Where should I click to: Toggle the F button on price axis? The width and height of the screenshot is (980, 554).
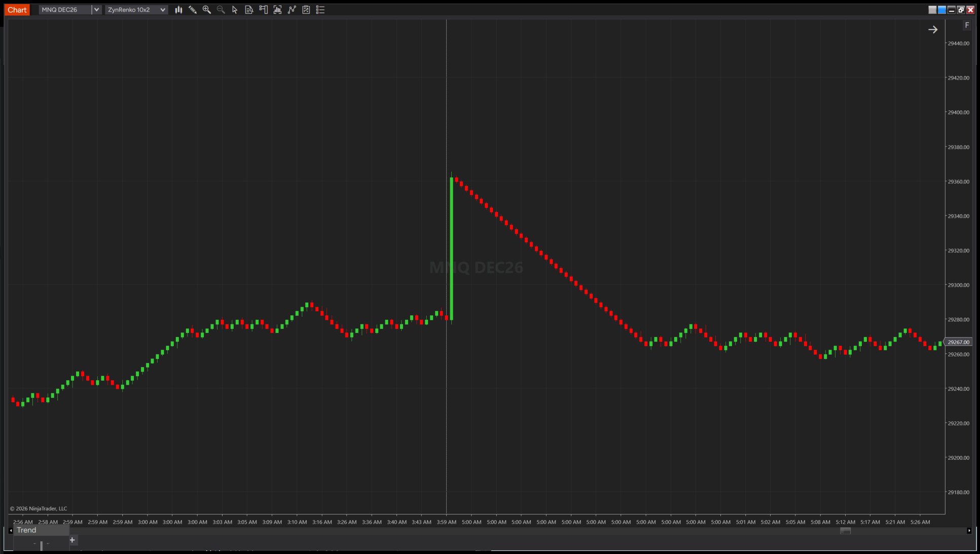coord(967,25)
